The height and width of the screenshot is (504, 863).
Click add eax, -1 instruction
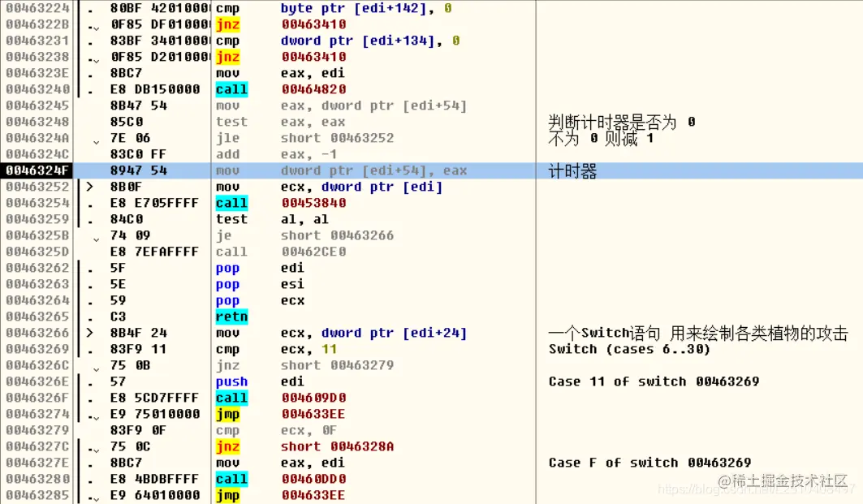(x=276, y=154)
